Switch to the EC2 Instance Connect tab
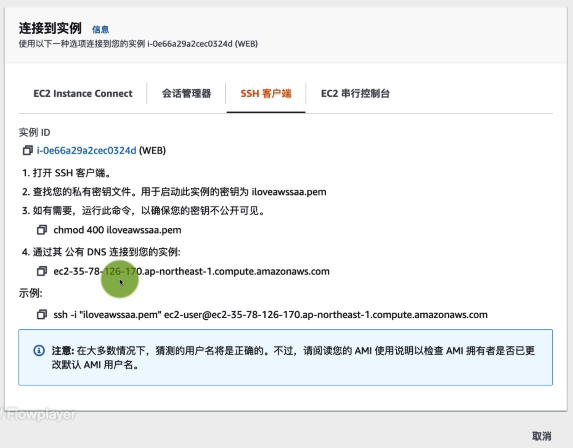Image resolution: width=573 pixels, height=448 pixels. pyautogui.click(x=83, y=94)
